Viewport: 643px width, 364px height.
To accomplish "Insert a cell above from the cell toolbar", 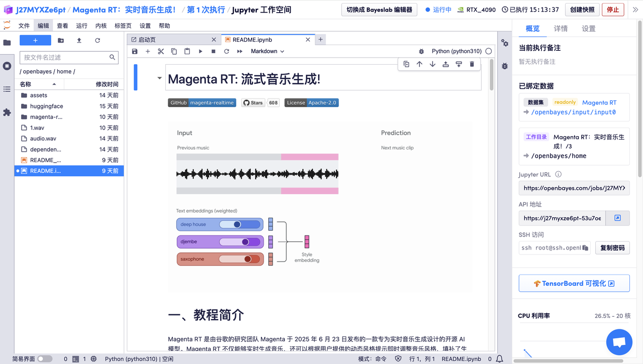I will pyautogui.click(x=446, y=64).
